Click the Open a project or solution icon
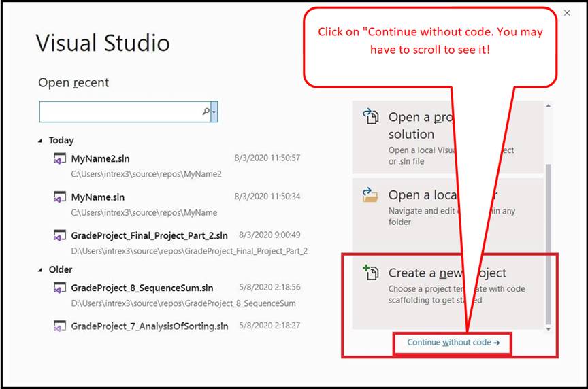588x389 pixels. point(371,118)
